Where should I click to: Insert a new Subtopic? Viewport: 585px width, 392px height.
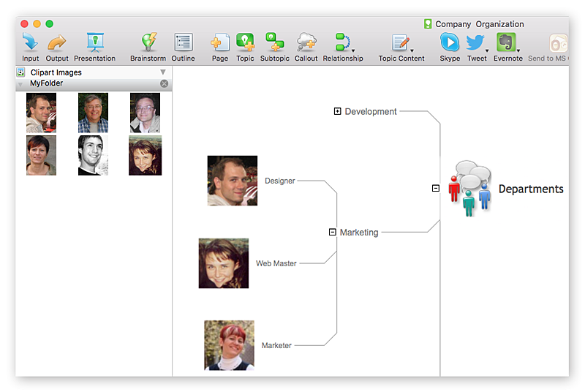275,47
